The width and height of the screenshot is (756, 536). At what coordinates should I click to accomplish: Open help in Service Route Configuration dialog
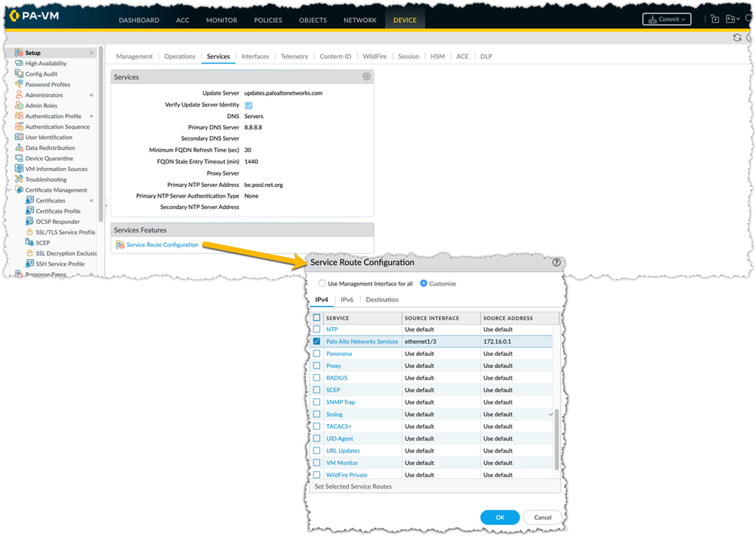(x=556, y=263)
